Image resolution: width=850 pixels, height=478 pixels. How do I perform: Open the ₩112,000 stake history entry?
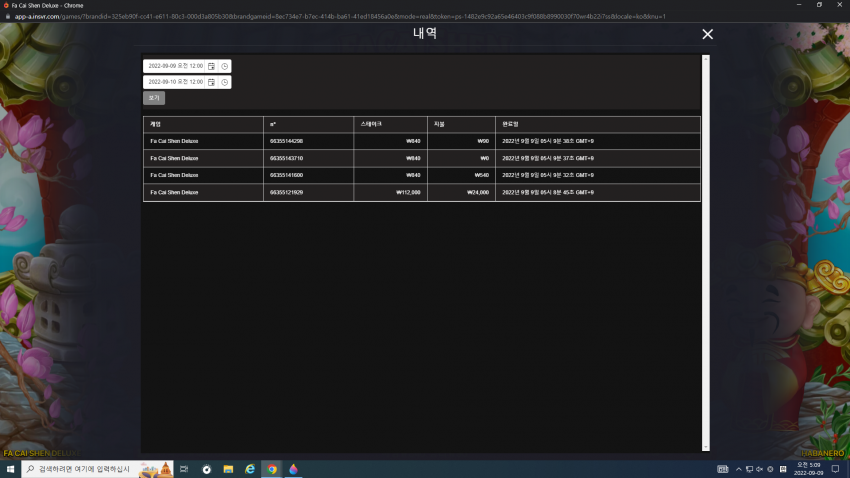[x=422, y=192]
